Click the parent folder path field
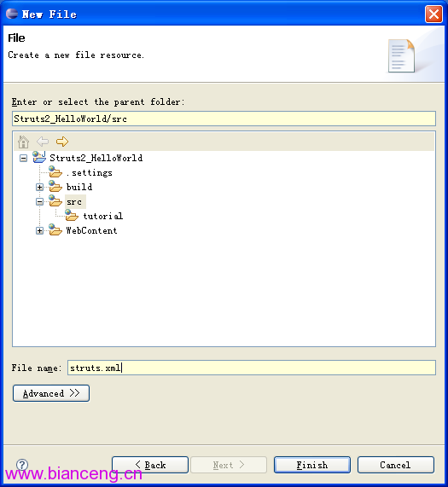 [224, 119]
